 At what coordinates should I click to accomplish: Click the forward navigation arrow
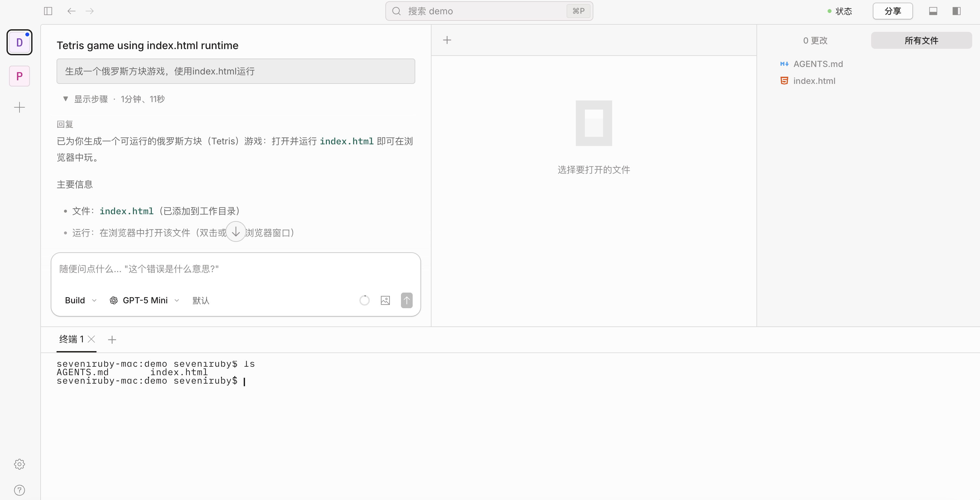pos(90,11)
